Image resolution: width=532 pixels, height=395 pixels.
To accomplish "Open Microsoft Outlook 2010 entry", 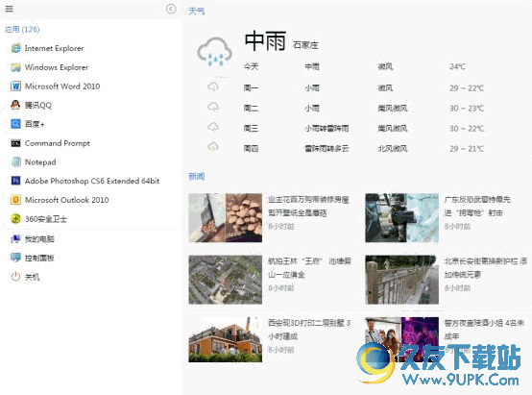I will pyautogui.click(x=67, y=200).
